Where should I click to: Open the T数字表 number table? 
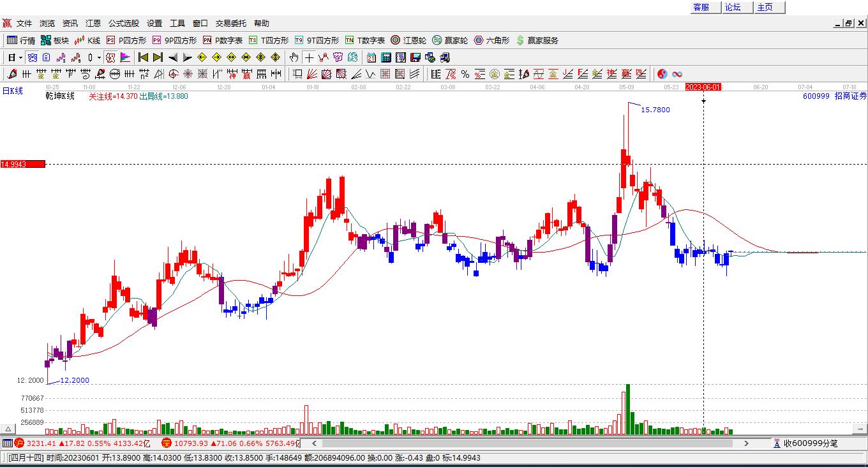pos(364,40)
